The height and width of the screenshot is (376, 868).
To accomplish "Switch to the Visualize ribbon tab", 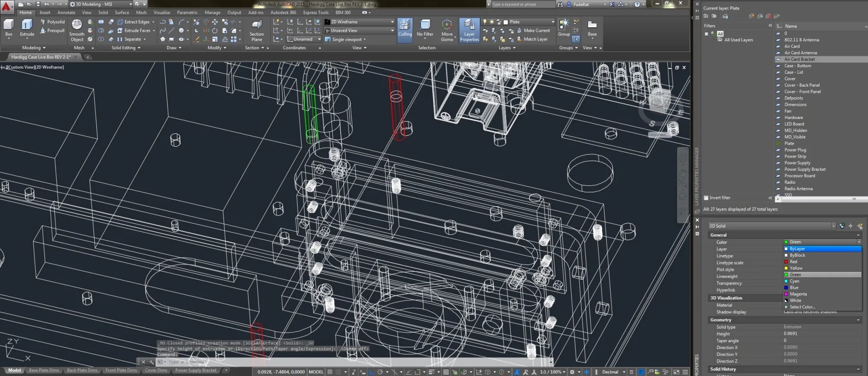I will [161, 13].
